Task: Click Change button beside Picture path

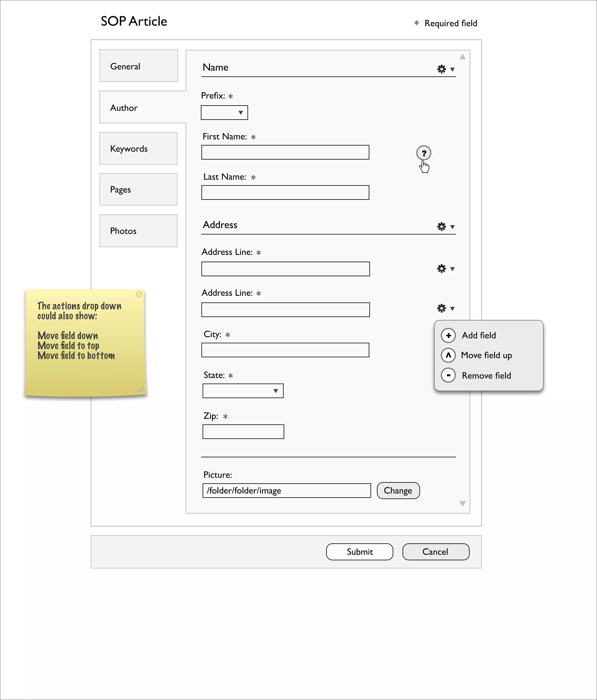Action: (x=398, y=491)
